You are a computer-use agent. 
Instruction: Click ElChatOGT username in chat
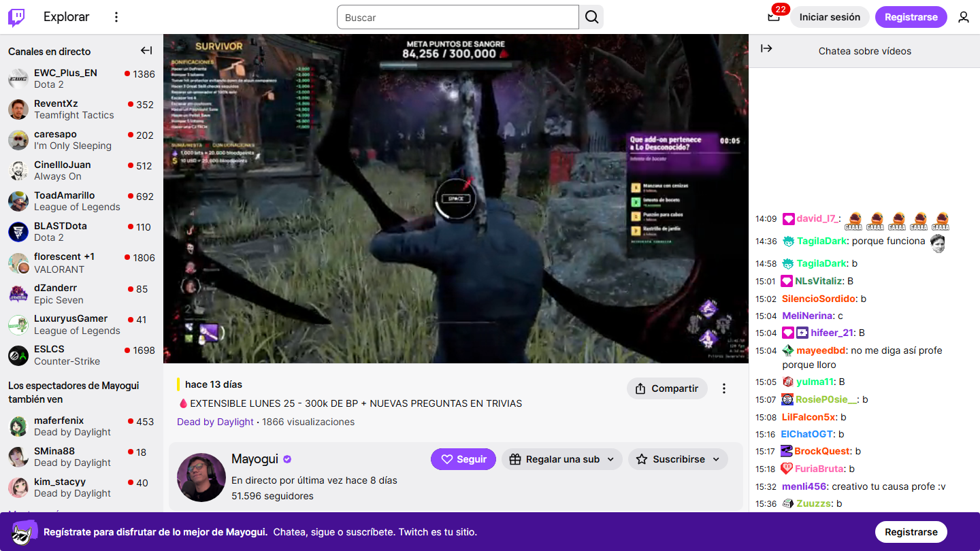pyautogui.click(x=807, y=434)
